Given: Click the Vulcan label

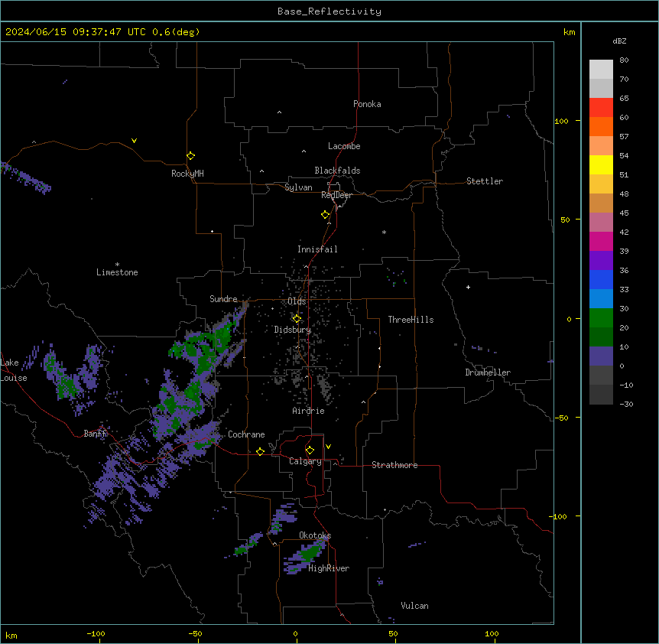Looking at the screenshot, I should (414, 606).
